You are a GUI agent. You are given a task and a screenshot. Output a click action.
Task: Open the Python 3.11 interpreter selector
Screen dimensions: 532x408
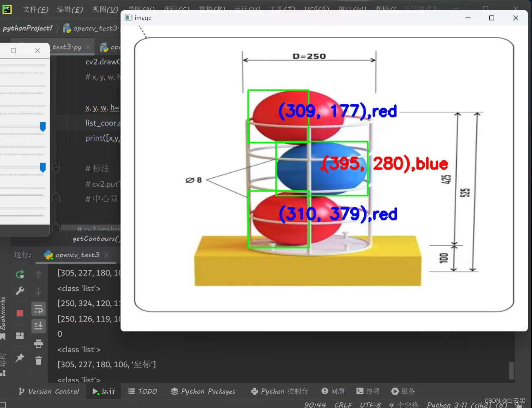467,405
